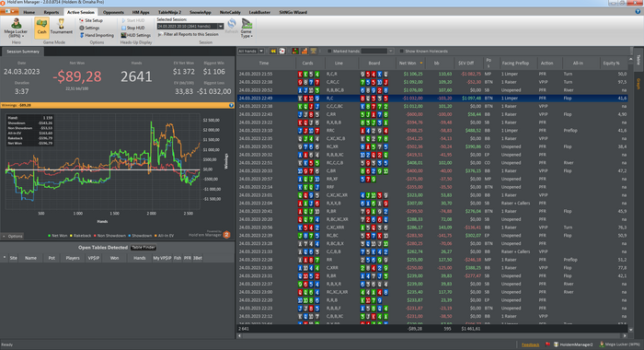The width and height of the screenshot is (644, 350).
Task: Select the highlighted 22:49 hand row
Action: click(x=432, y=99)
